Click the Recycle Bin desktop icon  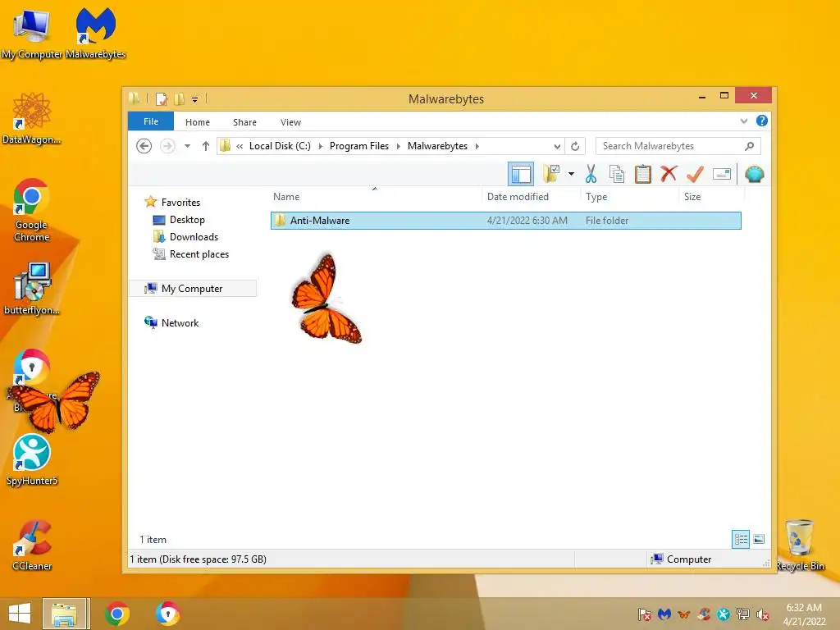coord(800,545)
